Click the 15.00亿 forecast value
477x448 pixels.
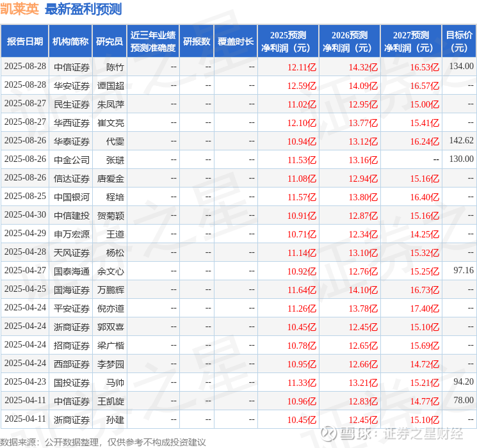pyautogui.click(x=424, y=104)
